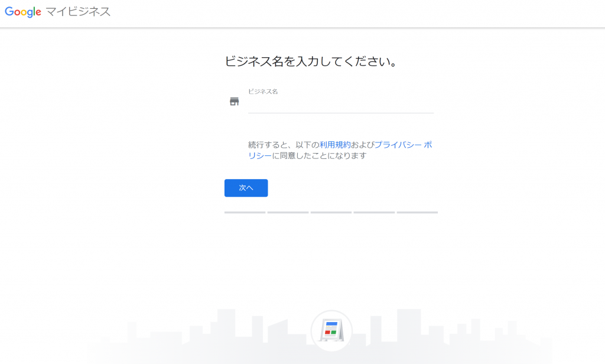Open the プライバシー ポリシー link

click(x=340, y=150)
